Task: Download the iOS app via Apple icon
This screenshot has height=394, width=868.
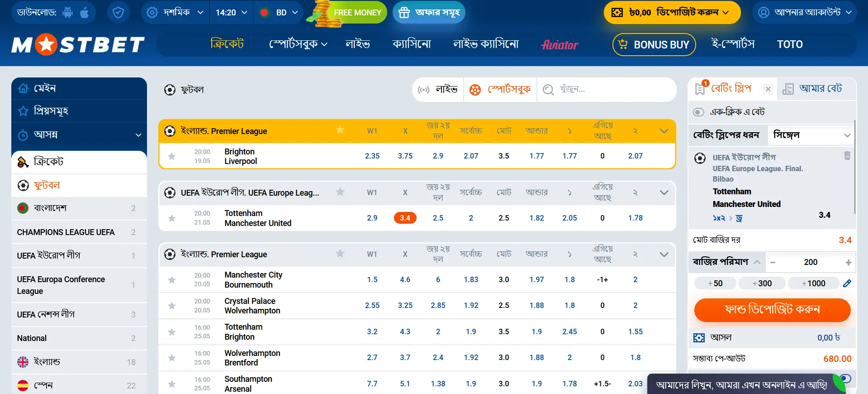Action: pos(85,12)
